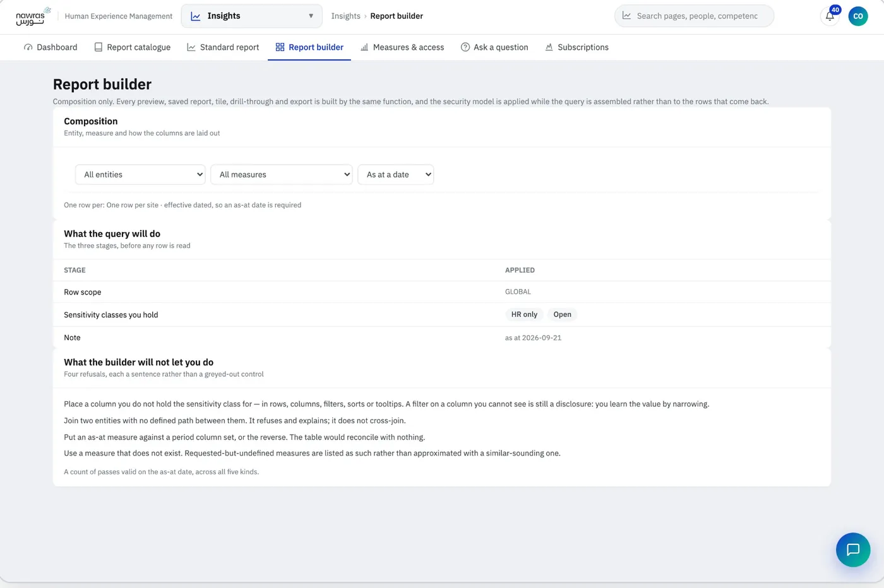The width and height of the screenshot is (884, 588).
Task: Open the chat assistant bubble
Action: [853, 550]
